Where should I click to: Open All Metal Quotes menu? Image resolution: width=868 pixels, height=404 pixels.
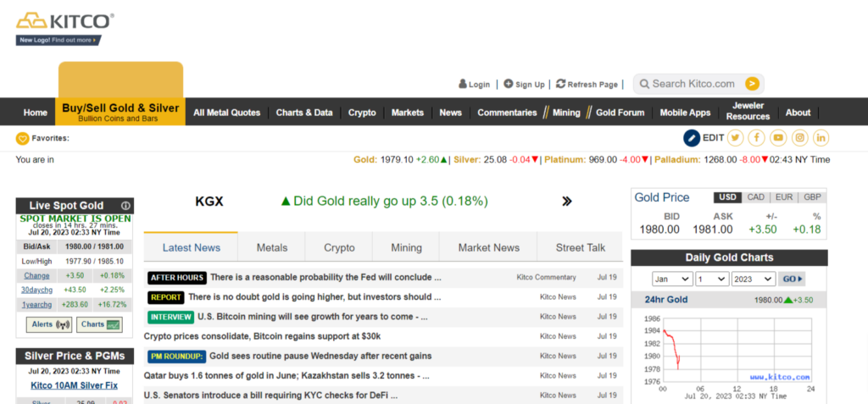point(227,113)
